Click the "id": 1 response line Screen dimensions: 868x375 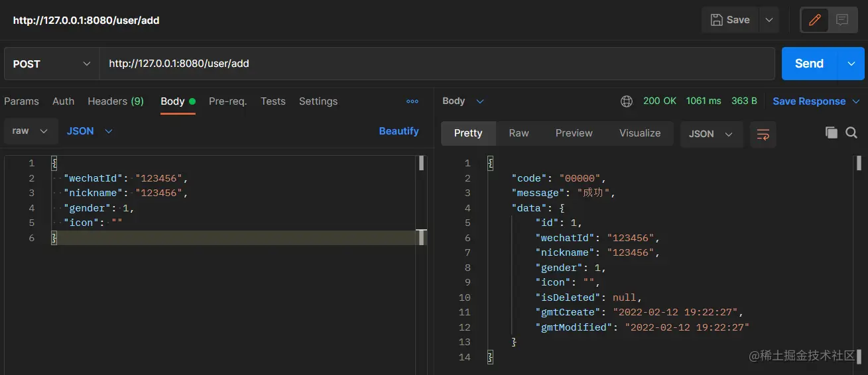click(559, 223)
